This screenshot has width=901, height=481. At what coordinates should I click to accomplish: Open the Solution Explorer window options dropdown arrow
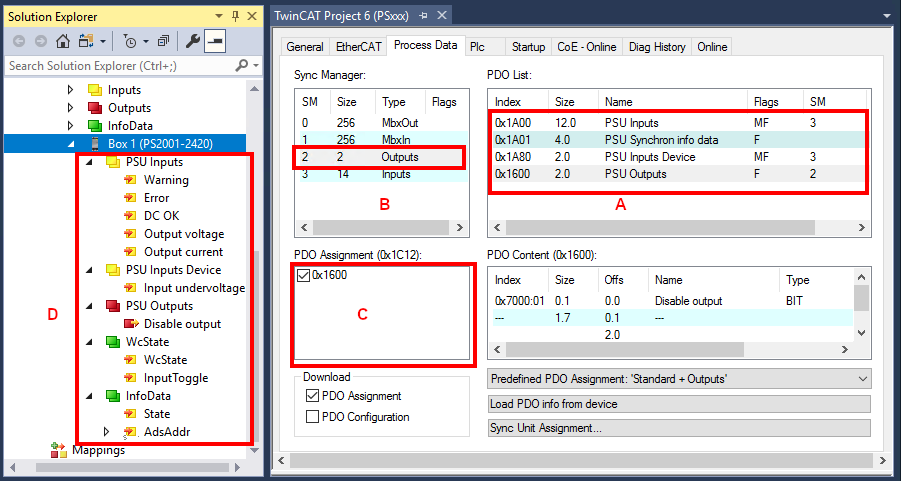pos(218,16)
